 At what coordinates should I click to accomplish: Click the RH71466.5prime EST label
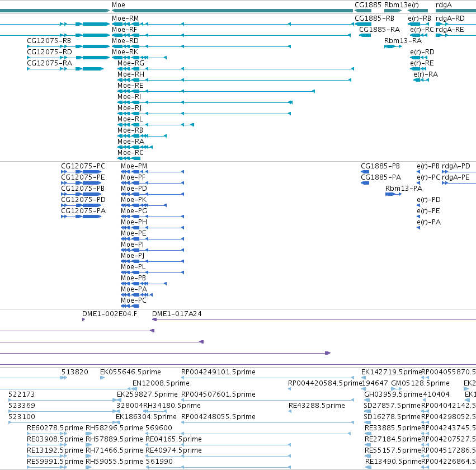[x=114, y=450]
